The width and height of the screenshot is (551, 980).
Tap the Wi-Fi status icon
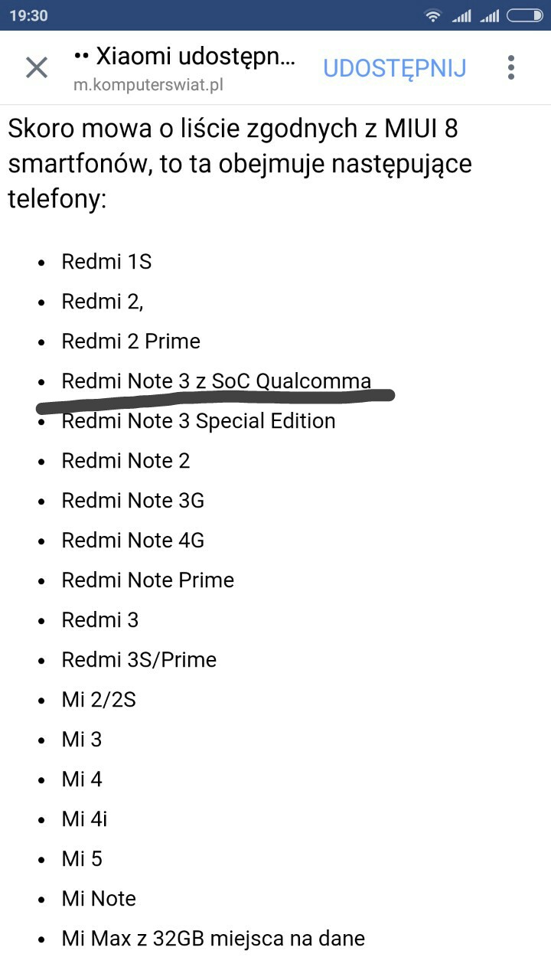(x=433, y=15)
